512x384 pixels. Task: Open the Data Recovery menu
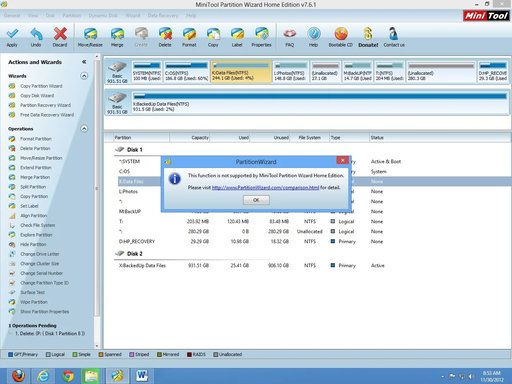click(x=163, y=16)
